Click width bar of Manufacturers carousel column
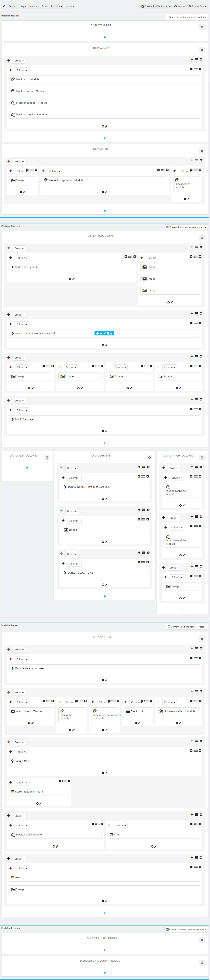 [x=196, y=658]
